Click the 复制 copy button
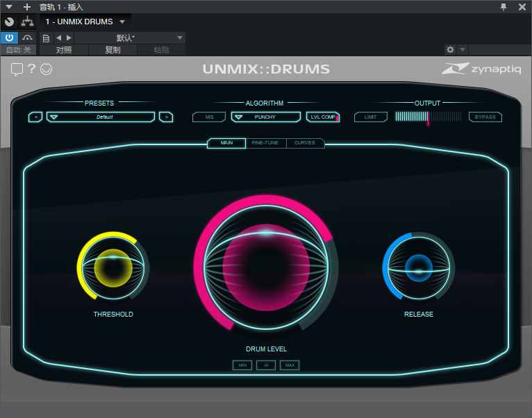The image size is (532, 418). click(x=113, y=50)
